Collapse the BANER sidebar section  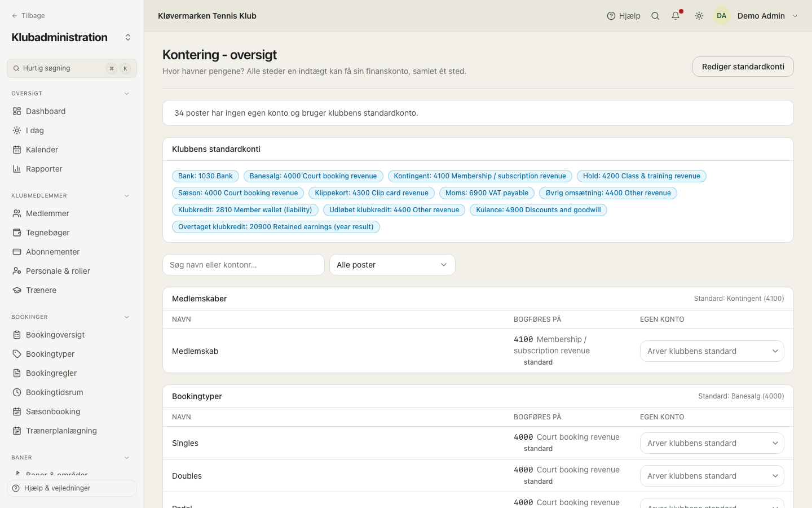(x=127, y=458)
